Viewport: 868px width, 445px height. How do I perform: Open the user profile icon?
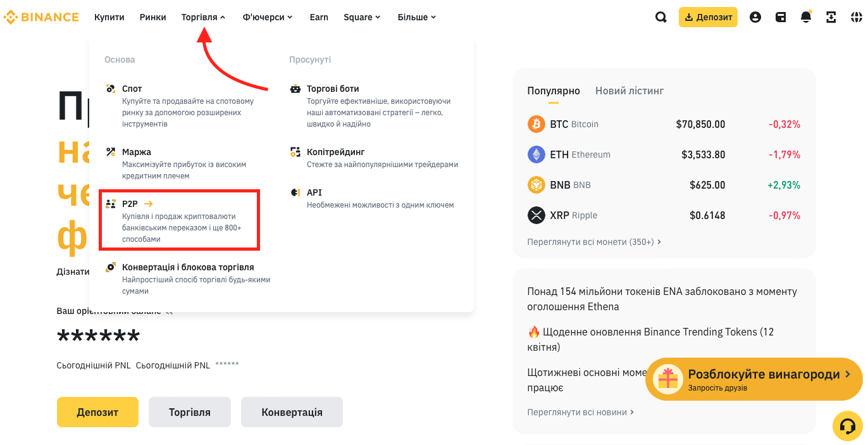pos(755,17)
